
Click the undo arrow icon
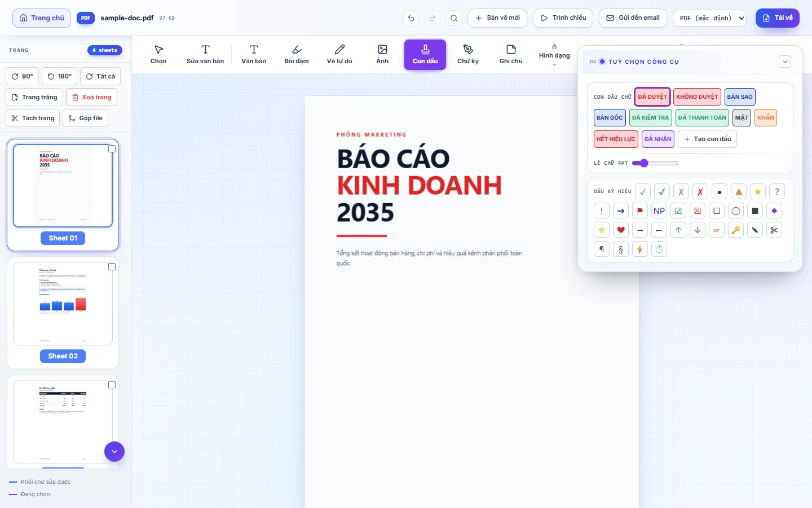pos(411,18)
